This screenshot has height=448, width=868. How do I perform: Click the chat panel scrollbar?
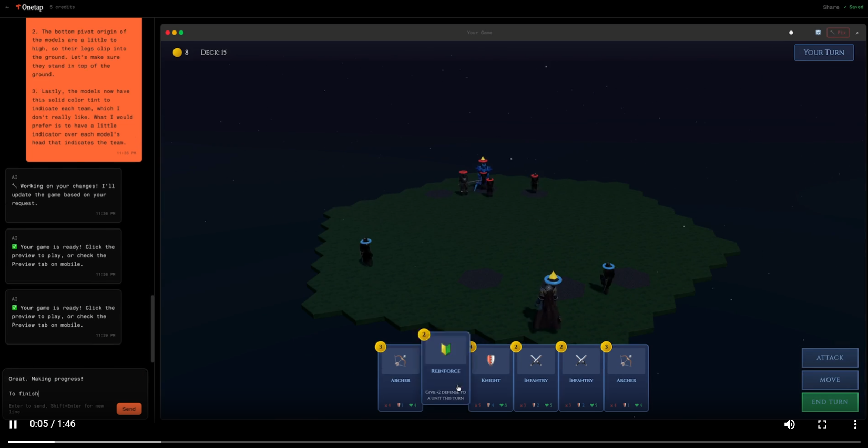pos(152,329)
